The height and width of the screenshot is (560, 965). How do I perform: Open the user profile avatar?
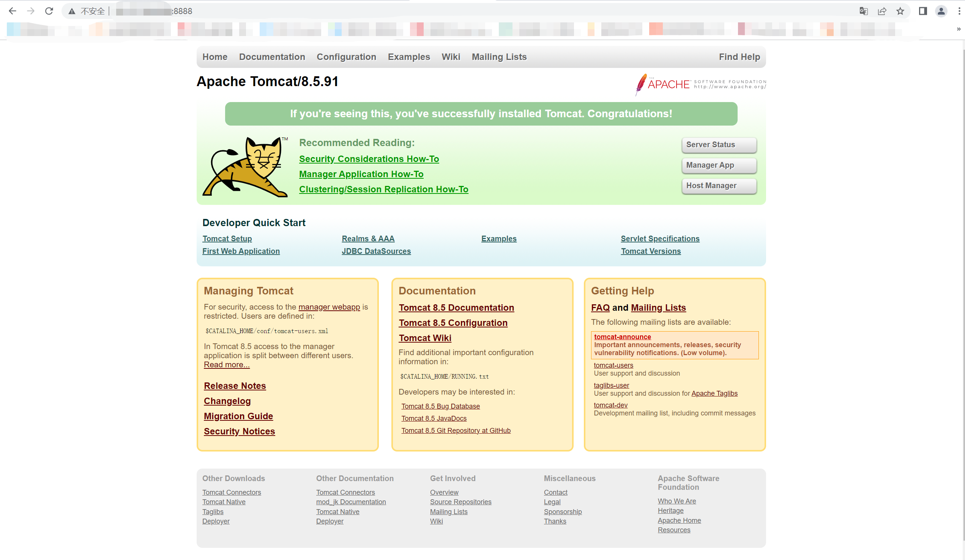pos(941,11)
